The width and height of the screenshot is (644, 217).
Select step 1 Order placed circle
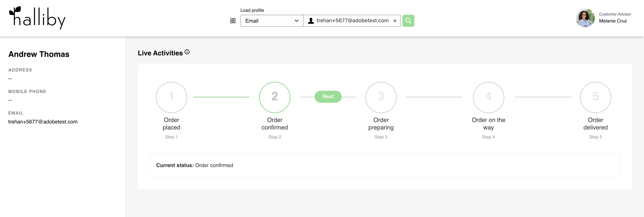click(171, 97)
